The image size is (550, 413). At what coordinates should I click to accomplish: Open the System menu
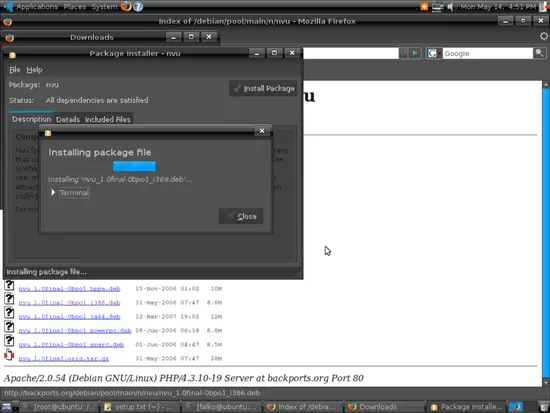coord(104,7)
